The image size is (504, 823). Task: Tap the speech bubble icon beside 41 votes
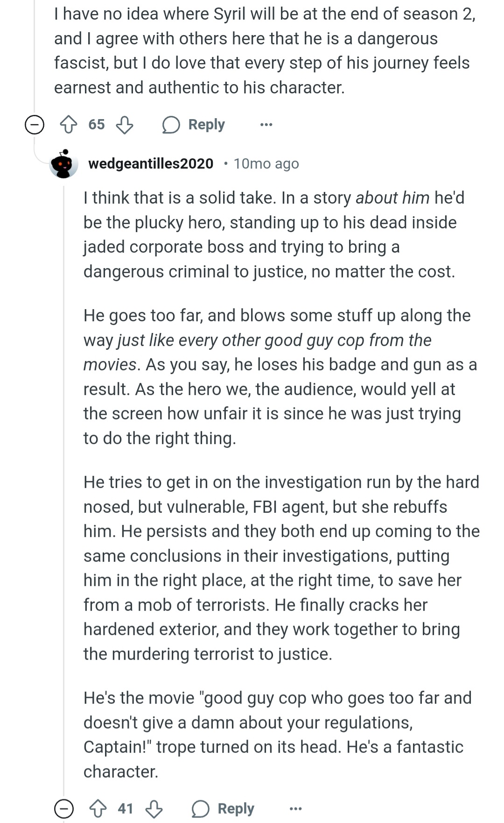tap(200, 809)
